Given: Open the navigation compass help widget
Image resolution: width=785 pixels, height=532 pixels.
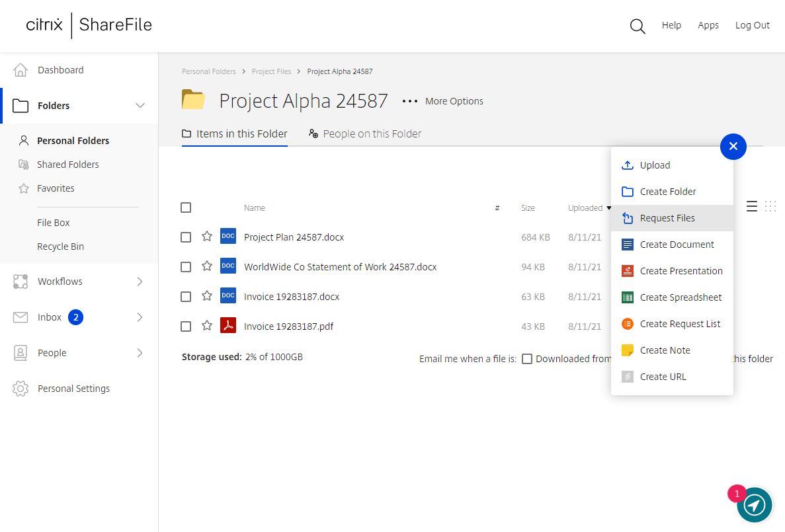Looking at the screenshot, I should click(755, 505).
